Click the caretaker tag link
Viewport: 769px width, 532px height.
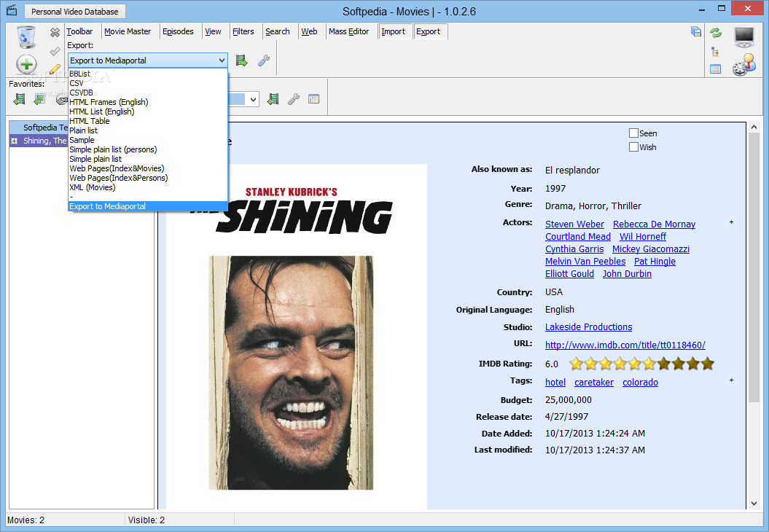click(x=594, y=383)
